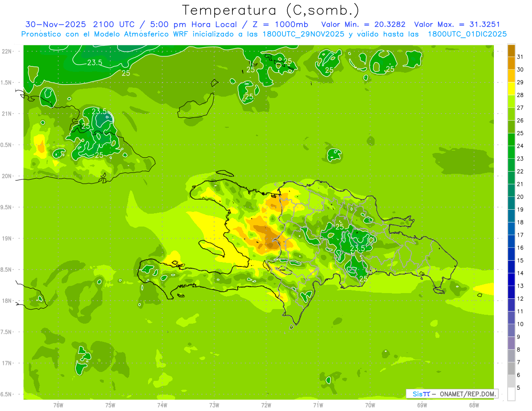Select valid-until time '1800UTC_01DIC2025'
Screen dimensions: 532x411
pyautogui.click(x=467, y=34)
